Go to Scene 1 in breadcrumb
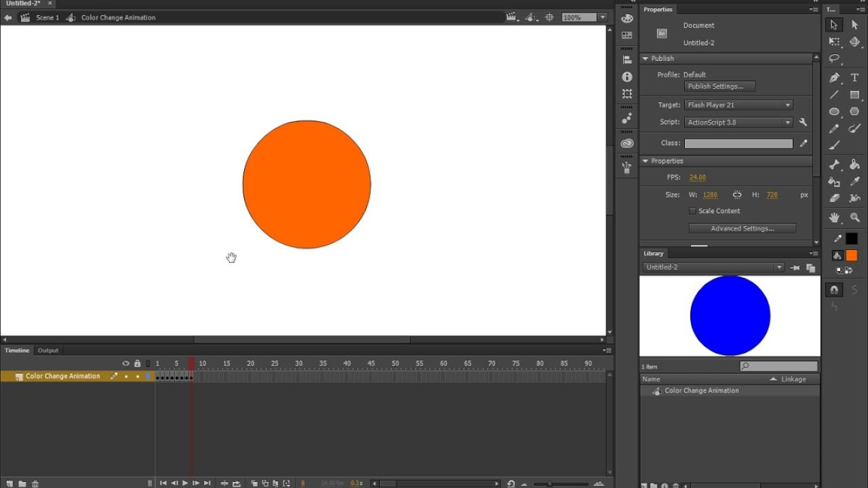Viewport: 868px width, 488px height. pyautogui.click(x=47, y=18)
